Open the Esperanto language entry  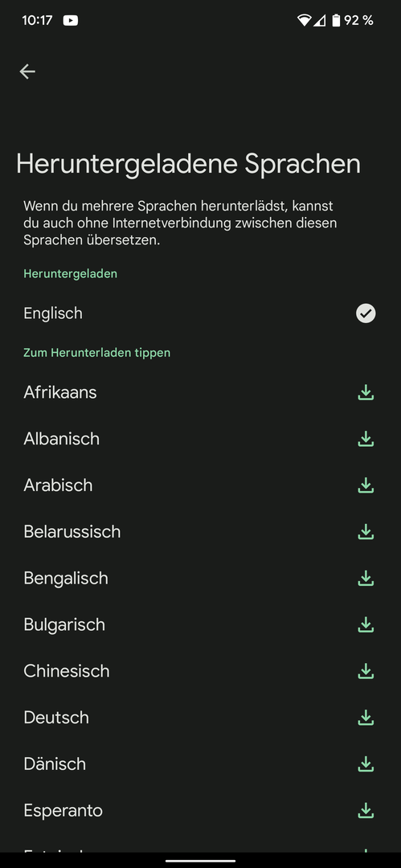[201, 811]
